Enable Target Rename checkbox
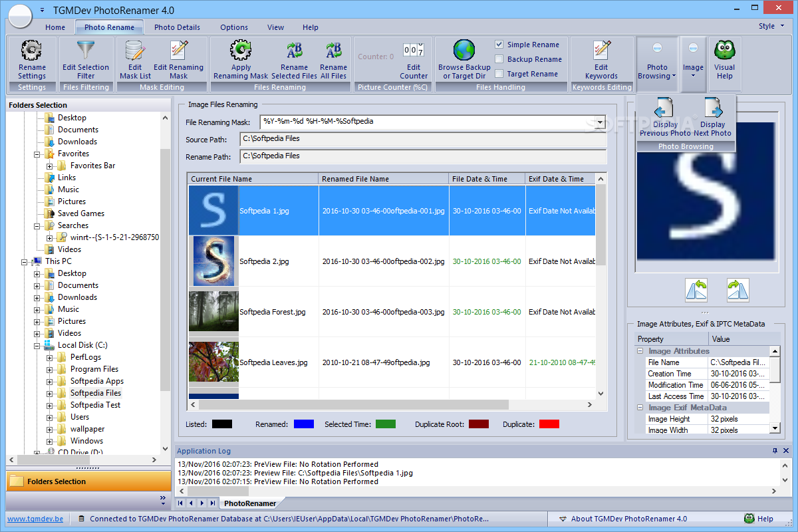The image size is (798, 532). (x=499, y=74)
